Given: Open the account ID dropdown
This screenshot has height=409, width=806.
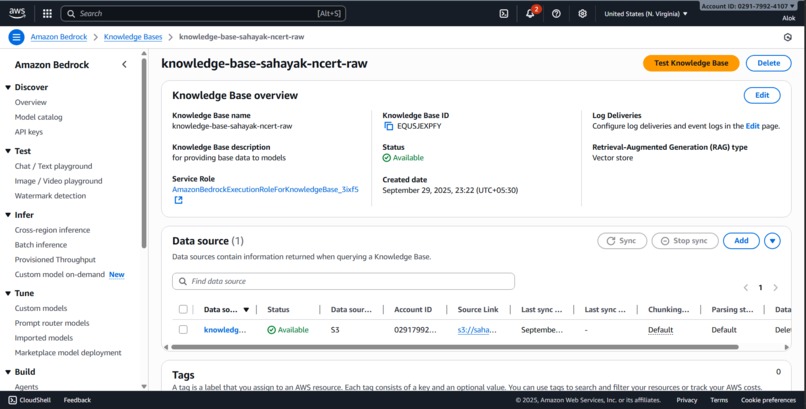Looking at the screenshot, I should [748, 6].
